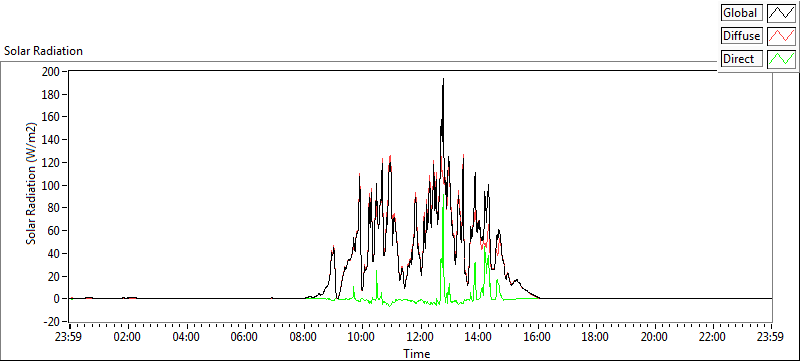The image size is (800, 361).
Task: Click the 18:00 time label
Action: tap(595, 337)
